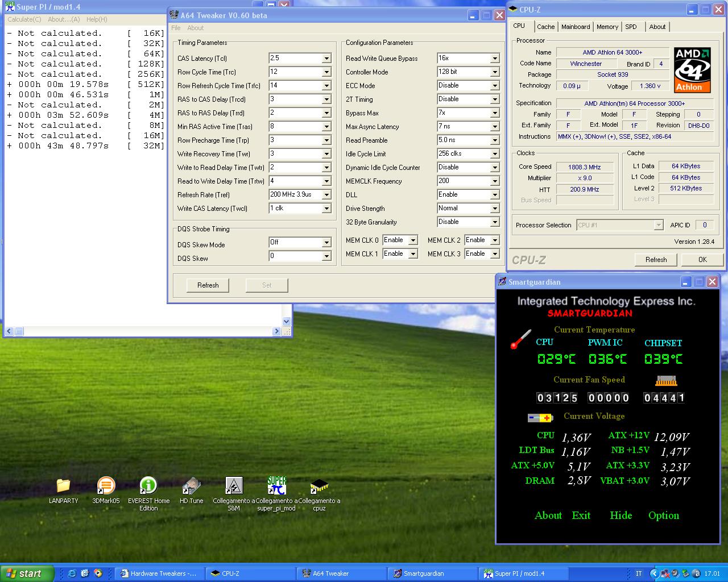Click the Smartguardian title bar icon

[502, 281]
